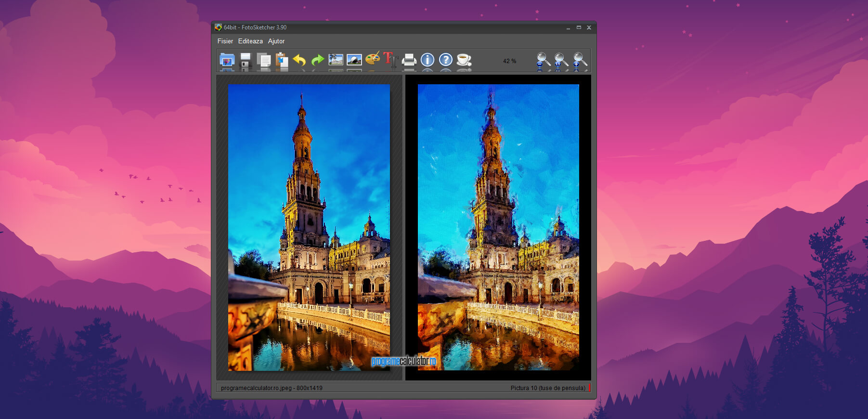
Task: Show program info with the i icon
Action: (428, 60)
